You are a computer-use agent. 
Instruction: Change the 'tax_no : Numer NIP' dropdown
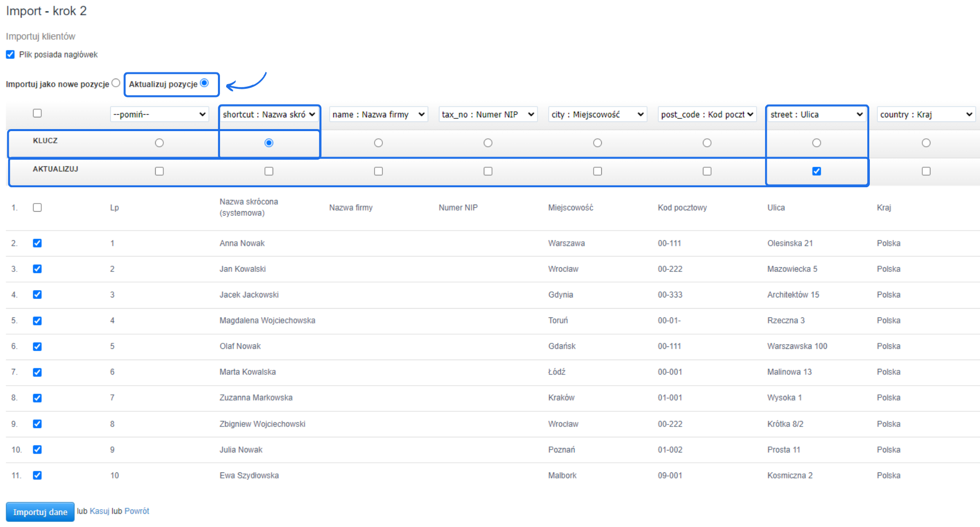point(488,114)
